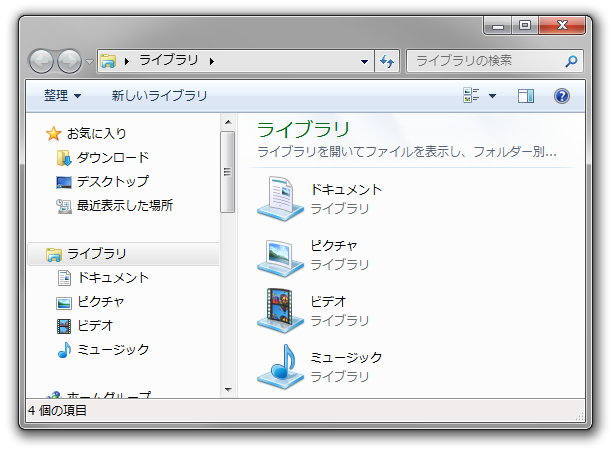Close the Explorer window
Screen dimensions: 614x455
(x=562, y=26)
